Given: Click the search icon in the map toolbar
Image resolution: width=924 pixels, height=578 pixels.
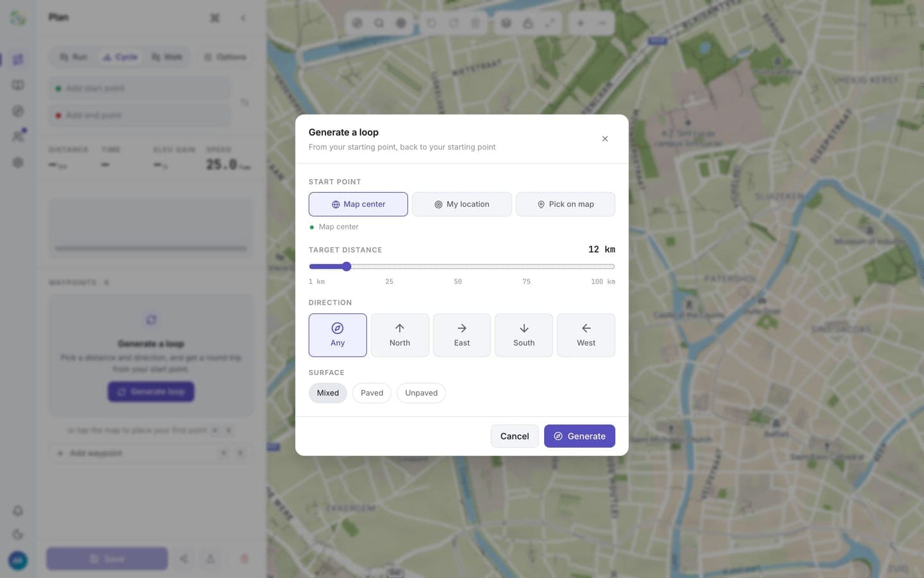Looking at the screenshot, I should coord(379,23).
